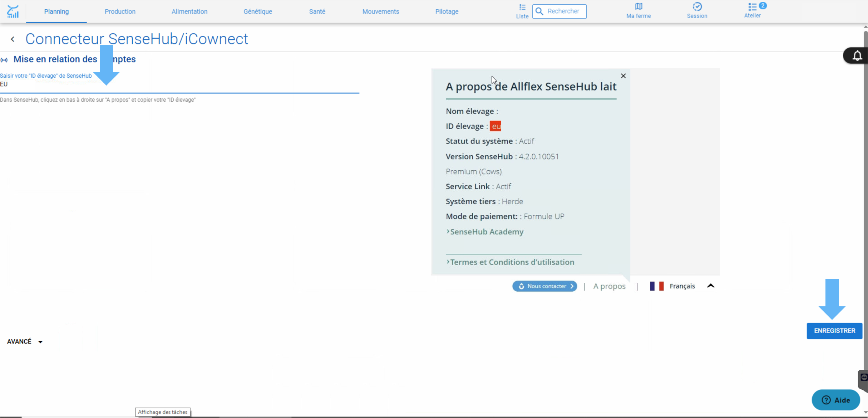Focus the Rechercher search field
The image size is (868, 418).
click(x=559, y=11)
